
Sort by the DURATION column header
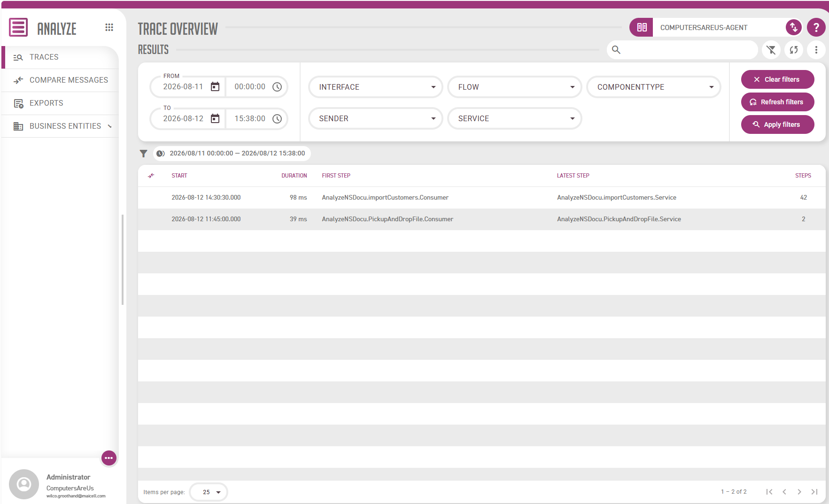294,176
